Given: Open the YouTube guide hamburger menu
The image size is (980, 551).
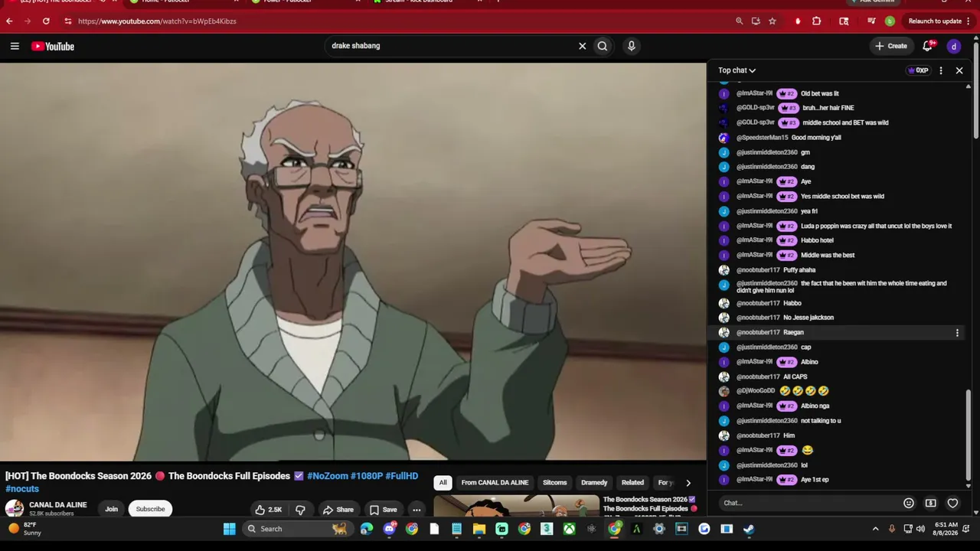Looking at the screenshot, I should 15,46.
